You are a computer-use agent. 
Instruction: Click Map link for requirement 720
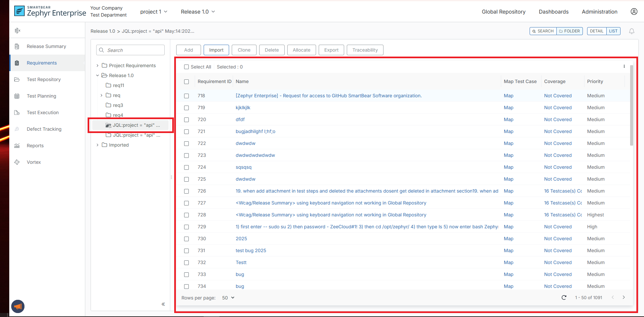point(508,119)
